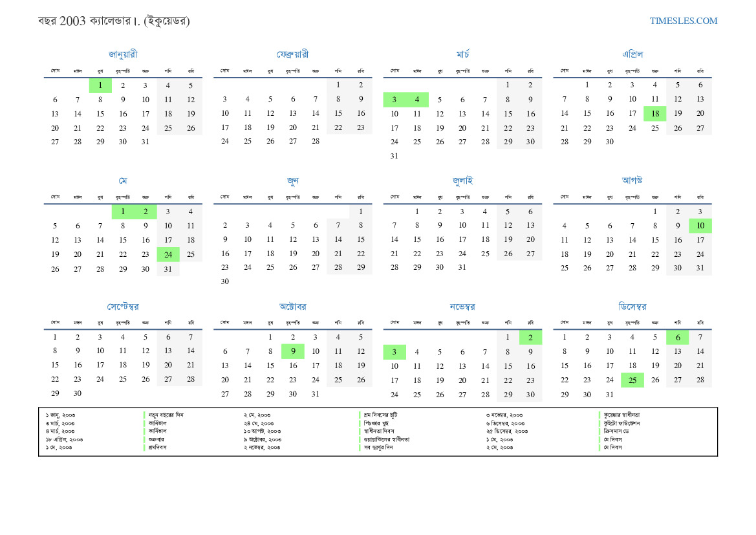This screenshot has height=535, width=756.
Task: Click highlighted date 1 in মে
Action: click(123, 212)
